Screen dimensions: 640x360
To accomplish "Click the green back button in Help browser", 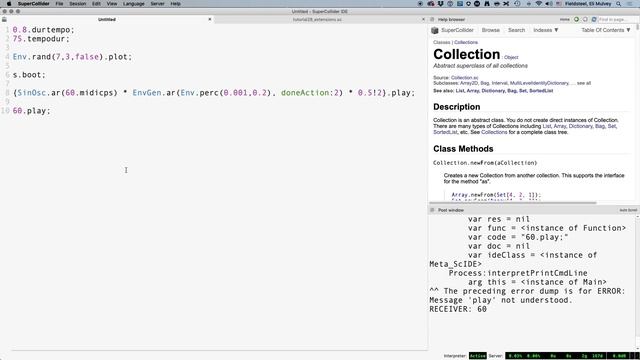I will [577, 20].
